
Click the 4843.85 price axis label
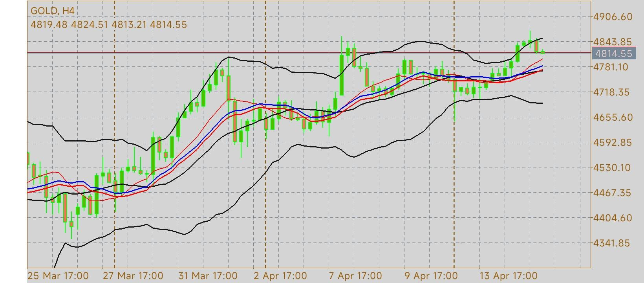613,42
